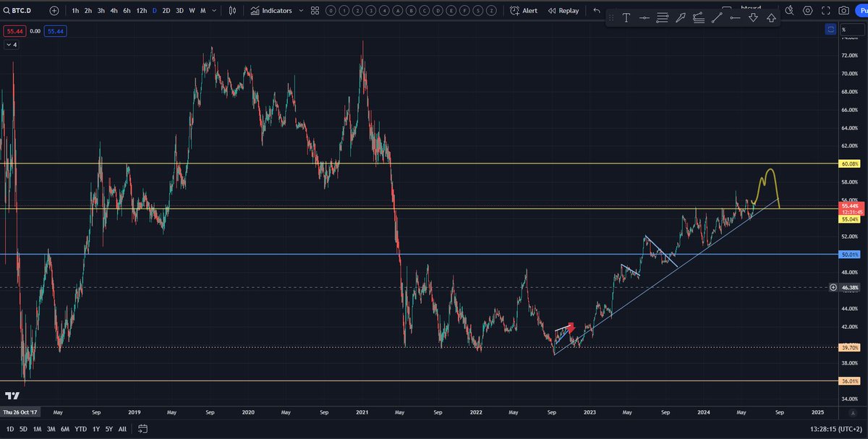The height and width of the screenshot is (439, 868).
Task: Select the W weekly timeframe
Action: point(192,11)
